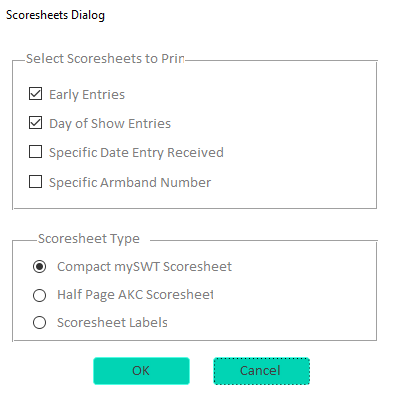This screenshot has height=399, width=394.
Task: Uncheck the Early Entries checkbox
Action: point(35,94)
